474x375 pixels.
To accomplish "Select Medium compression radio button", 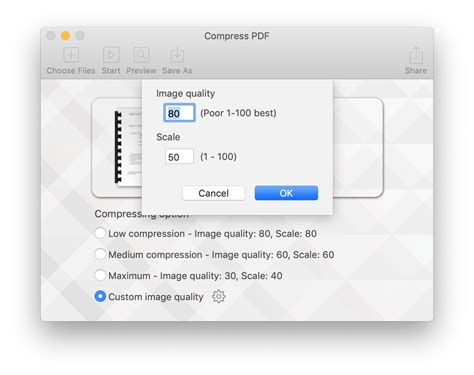I will tap(100, 254).
